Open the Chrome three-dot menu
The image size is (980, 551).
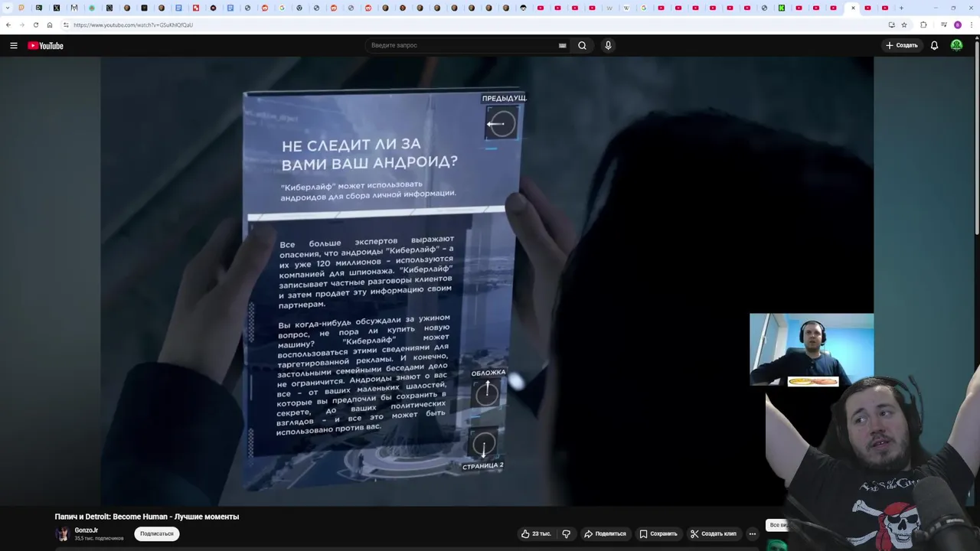click(x=970, y=25)
